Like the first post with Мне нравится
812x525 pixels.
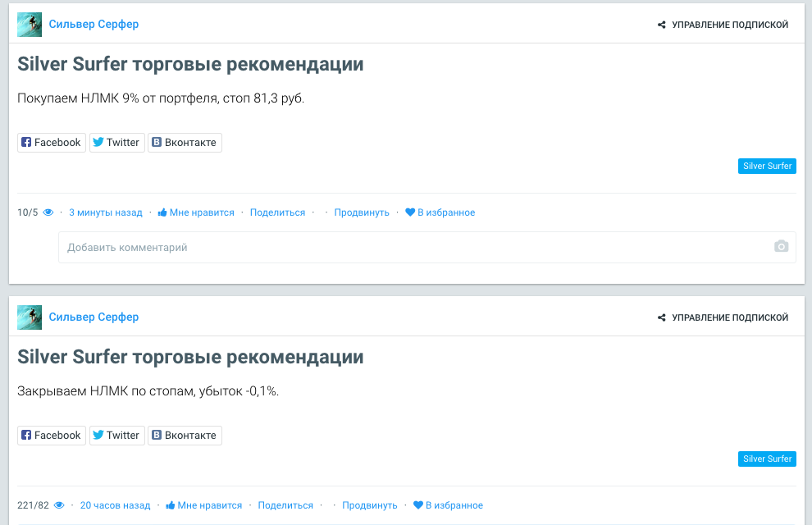pyautogui.click(x=196, y=212)
